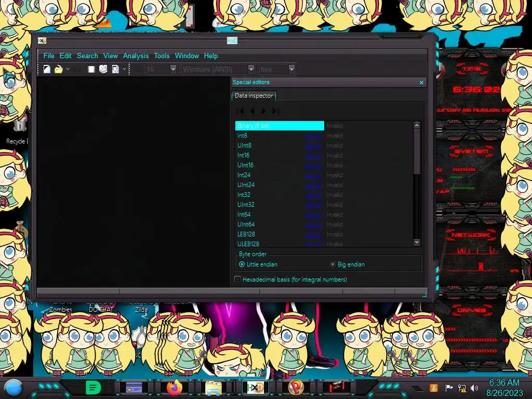The image size is (532, 399).
Task: Click the go-to link in the Int32 row
Action: click(313, 195)
